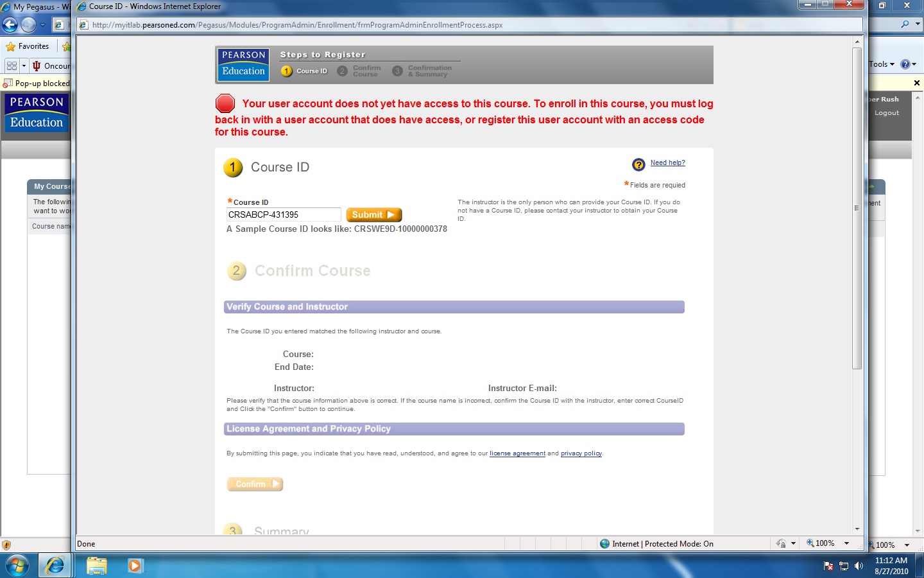
Task: Click the Course ID text input field
Action: [x=283, y=215]
